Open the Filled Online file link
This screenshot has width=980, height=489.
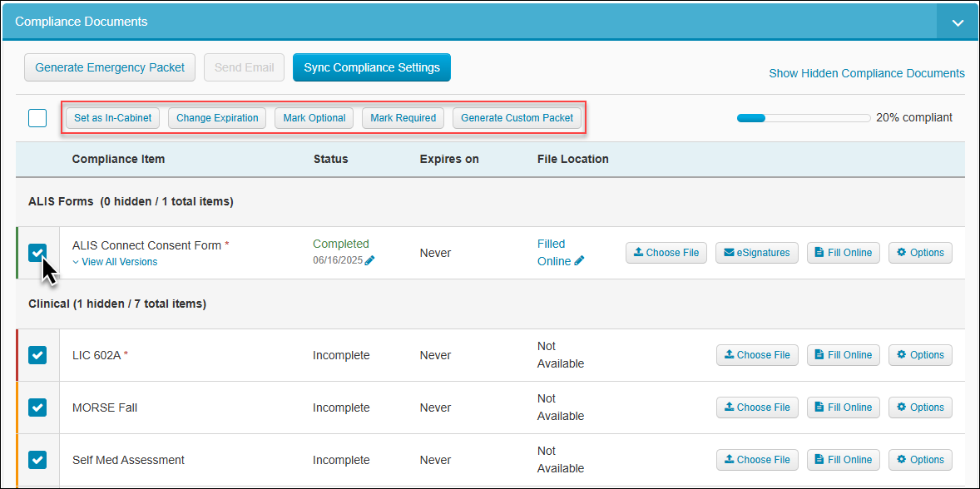point(554,252)
